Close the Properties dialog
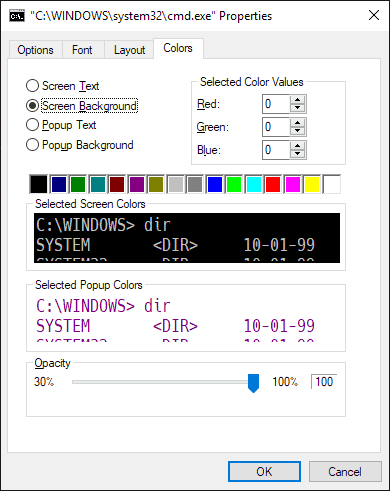The width and height of the screenshot is (390, 491). pos(374,15)
